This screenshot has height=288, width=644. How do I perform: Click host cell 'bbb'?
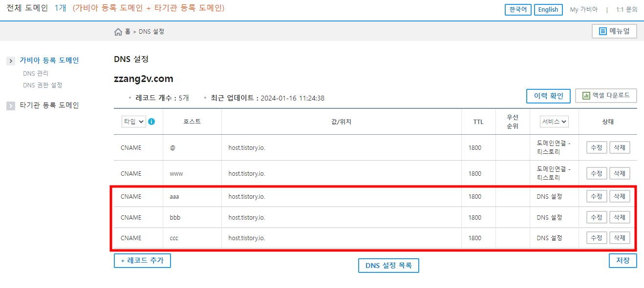pyautogui.click(x=175, y=218)
